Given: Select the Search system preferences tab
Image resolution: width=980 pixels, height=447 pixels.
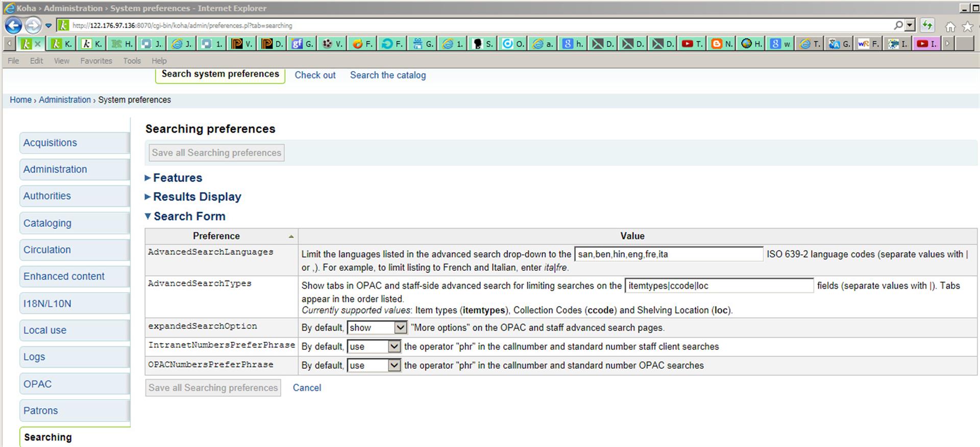Looking at the screenshot, I should [220, 75].
